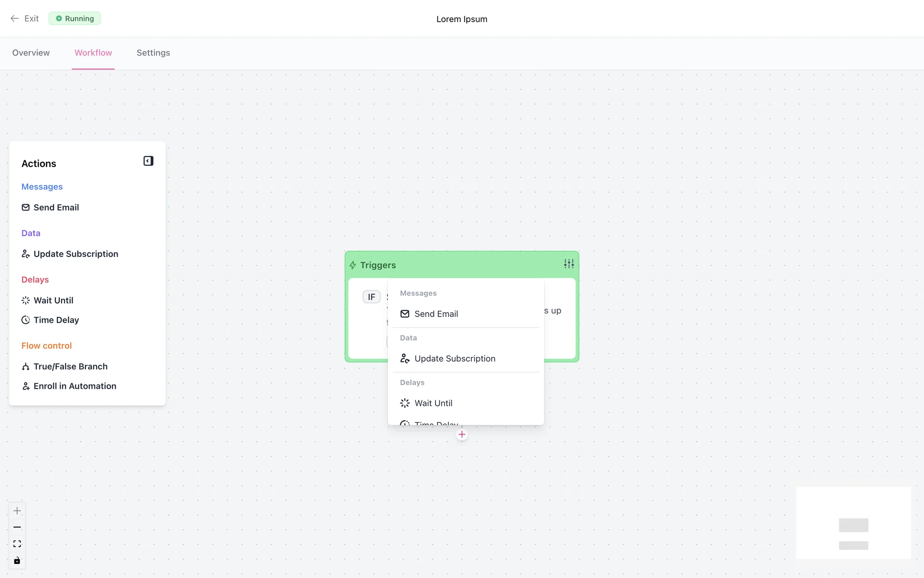Switch to the Overview tab
The image size is (924, 578).
(31, 53)
